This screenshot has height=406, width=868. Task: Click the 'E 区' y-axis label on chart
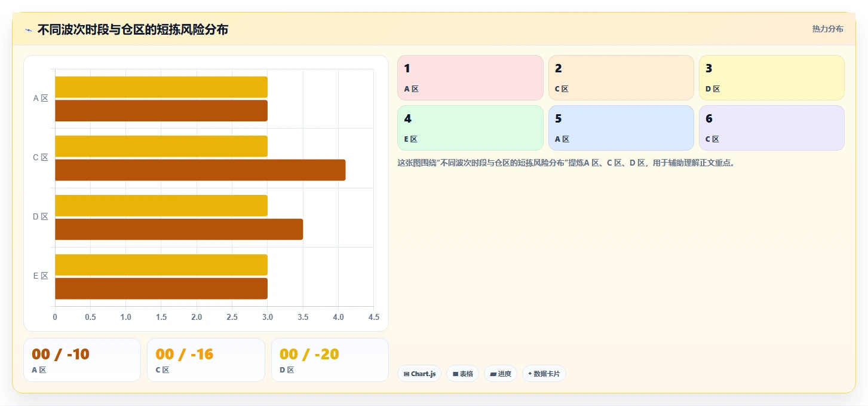[40, 276]
